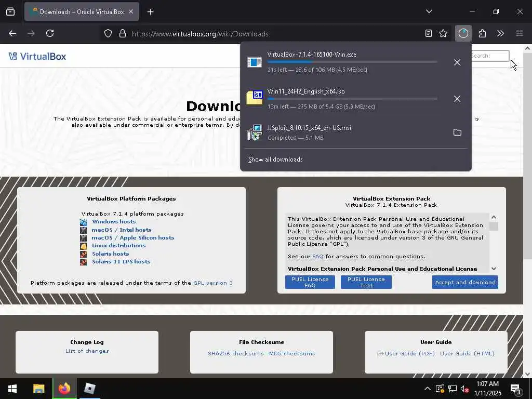Open MD5 checksums link
532x399 pixels.
tap(292, 353)
